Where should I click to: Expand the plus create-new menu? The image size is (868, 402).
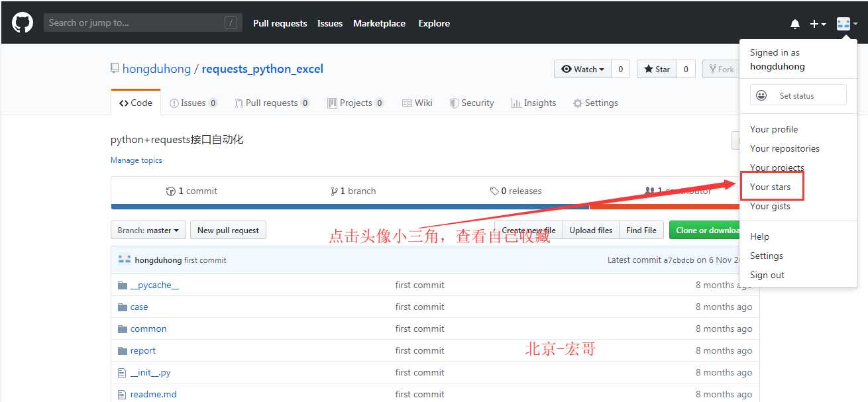[818, 24]
